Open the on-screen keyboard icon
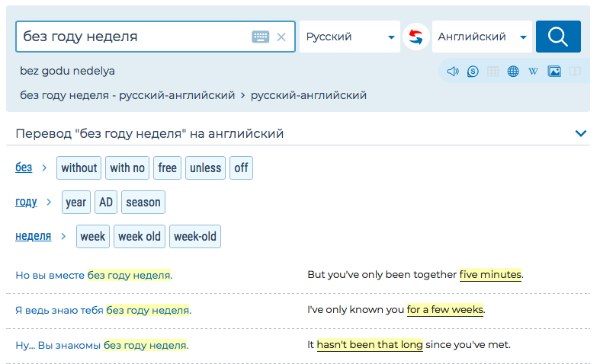 coord(260,37)
